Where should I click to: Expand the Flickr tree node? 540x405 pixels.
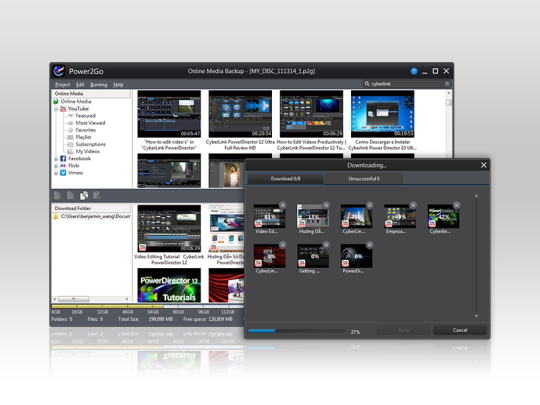pyautogui.click(x=56, y=166)
